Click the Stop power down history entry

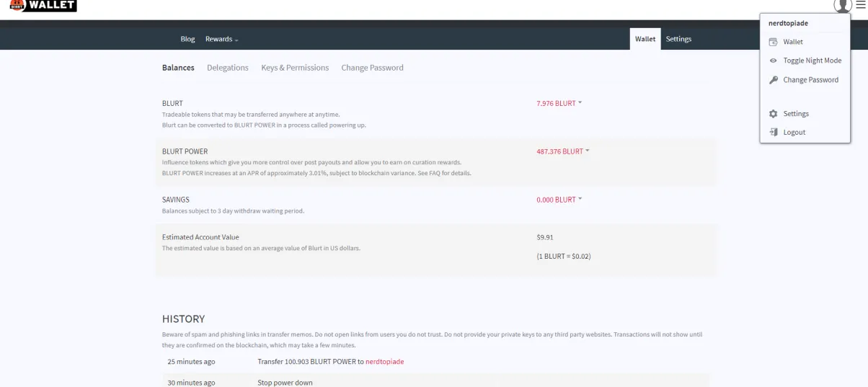[285, 383]
